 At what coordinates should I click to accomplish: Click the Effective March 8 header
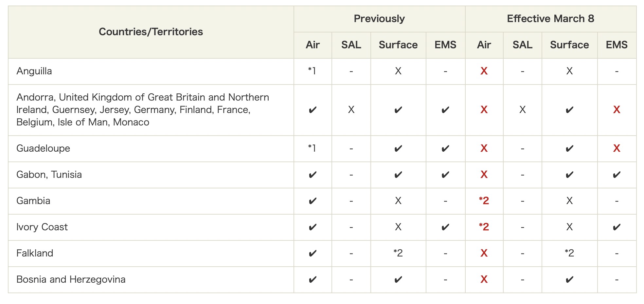pos(550,19)
